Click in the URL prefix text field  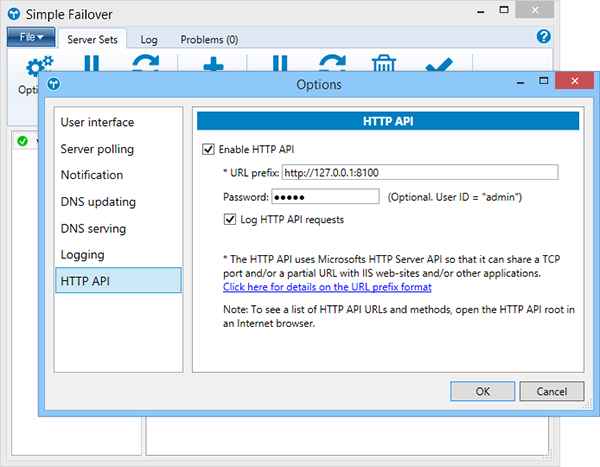(x=419, y=172)
